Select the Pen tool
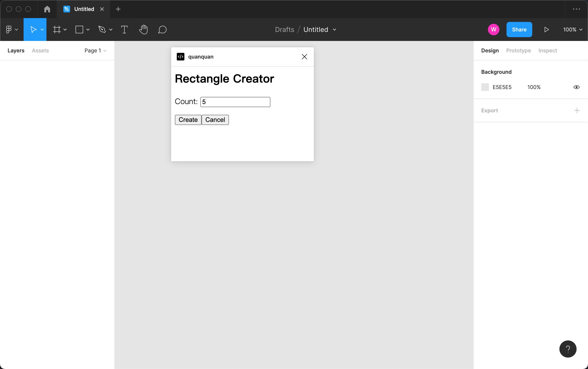588x369 pixels. coord(102,30)
